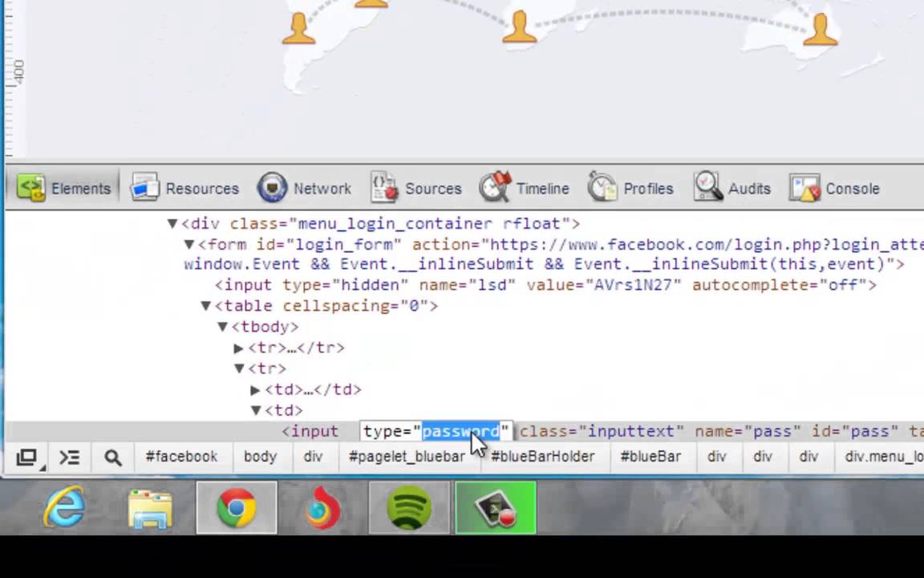
Task: Click the rightmost orange person icon on map
Action: point(821,29)
